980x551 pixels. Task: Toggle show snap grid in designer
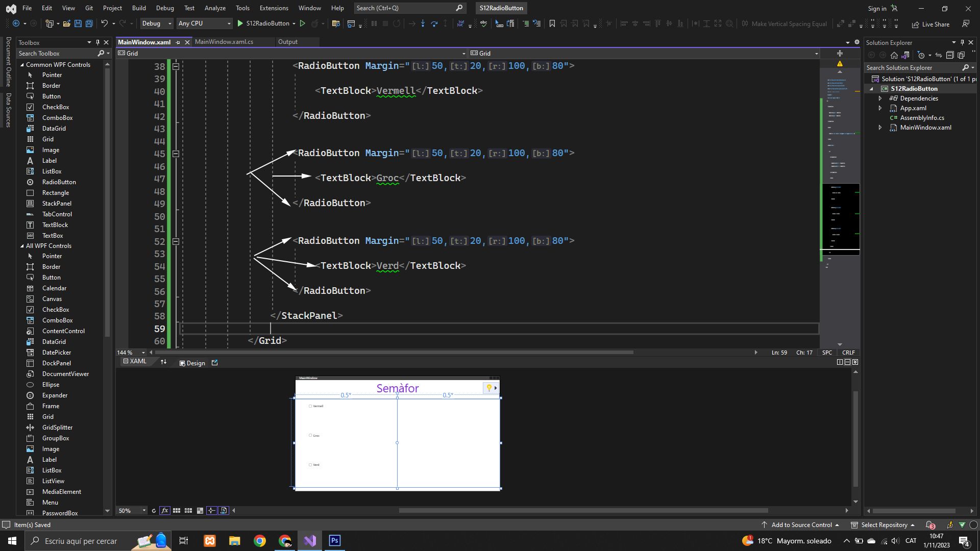[x=177, y=510]
